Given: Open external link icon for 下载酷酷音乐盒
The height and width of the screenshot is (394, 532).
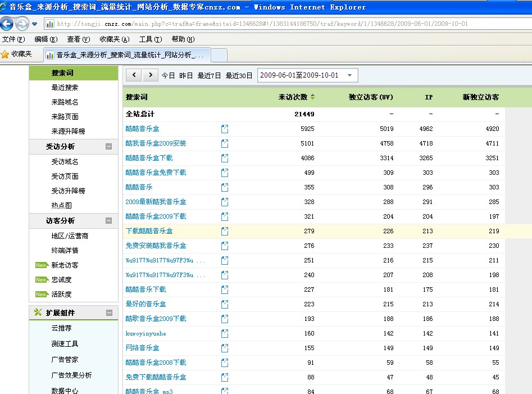Looking at the screenshot, I should (225, 231).
